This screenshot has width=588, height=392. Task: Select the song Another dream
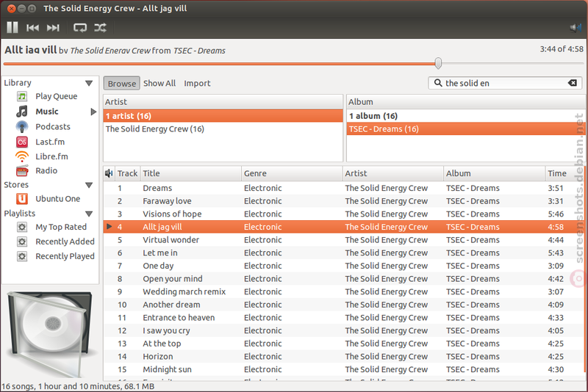tap(344, 305)
